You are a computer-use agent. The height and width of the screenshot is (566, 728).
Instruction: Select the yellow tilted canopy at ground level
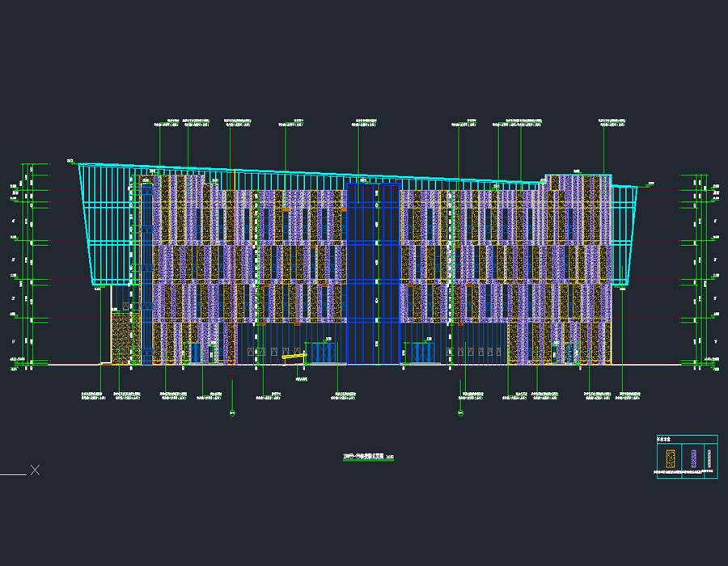tap(294, 357)
